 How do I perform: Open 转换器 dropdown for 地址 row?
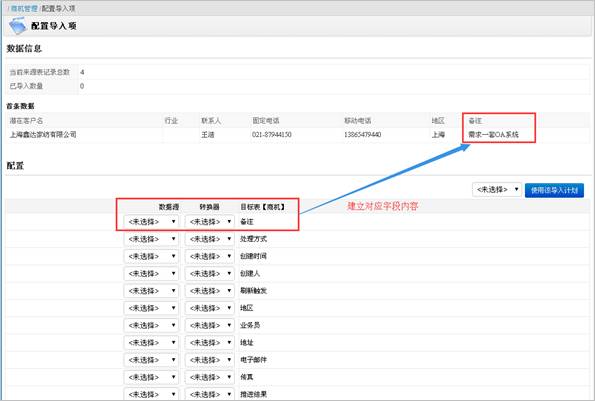point(210,343)
